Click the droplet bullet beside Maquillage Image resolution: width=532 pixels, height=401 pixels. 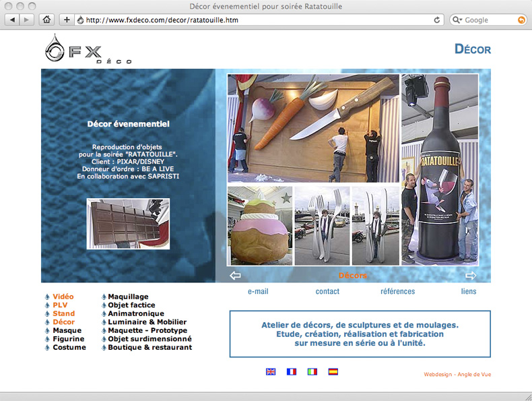[104, 297]
